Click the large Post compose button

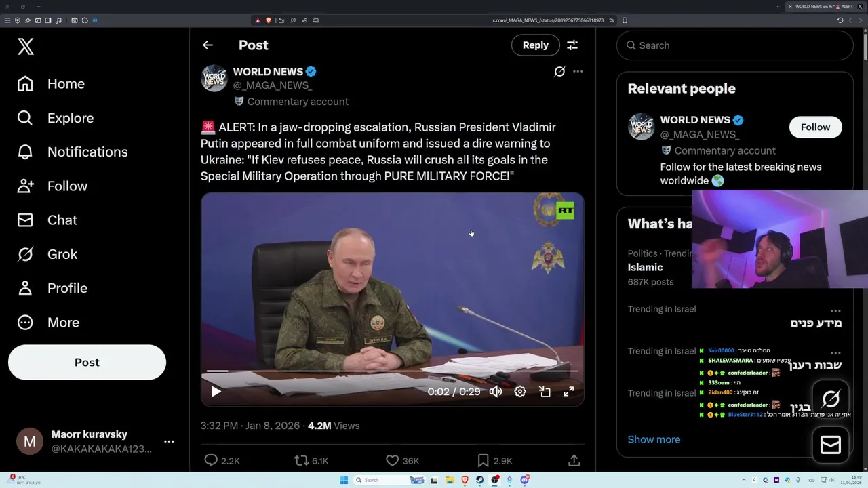pyautogui.click(x=87, y=362)
